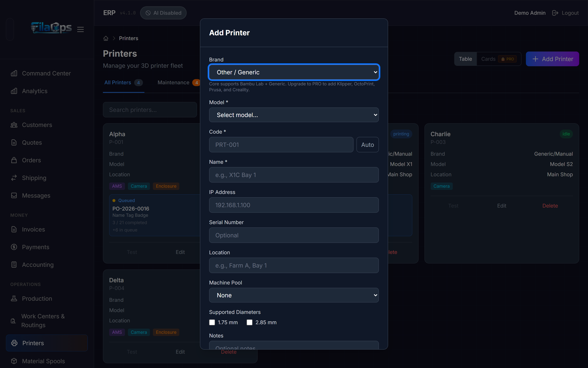This screenshot has width=588, height=368.
Task: Open the Brand dropdown
Action: [294, 72]
